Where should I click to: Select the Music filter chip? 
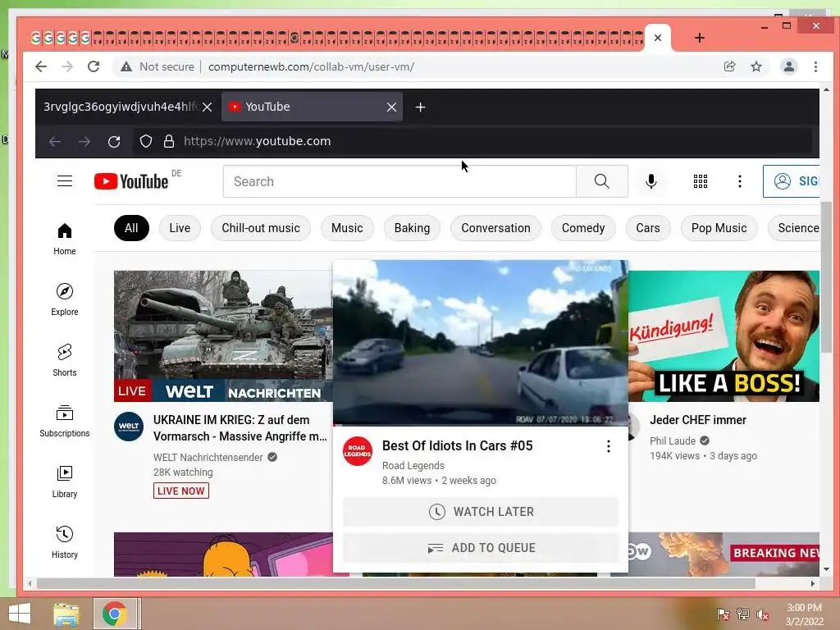pyautogui.click(x=347, y=228)
